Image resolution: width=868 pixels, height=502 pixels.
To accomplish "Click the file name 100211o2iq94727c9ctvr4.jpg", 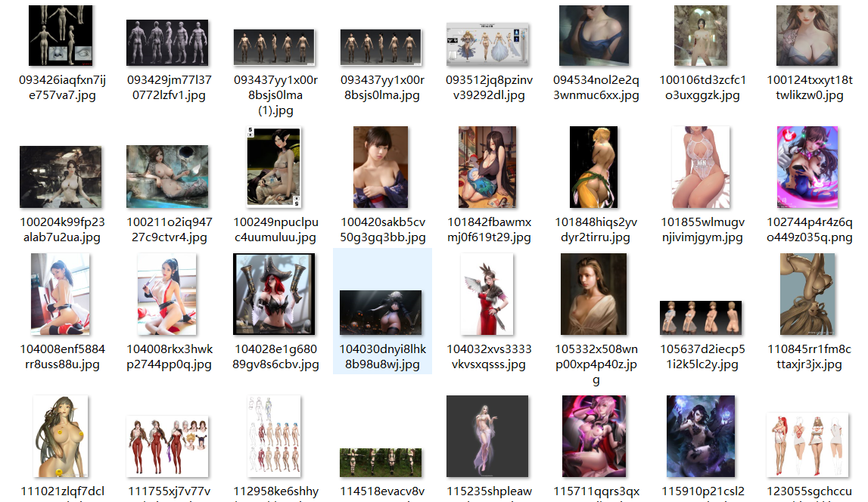I will 170,229.
